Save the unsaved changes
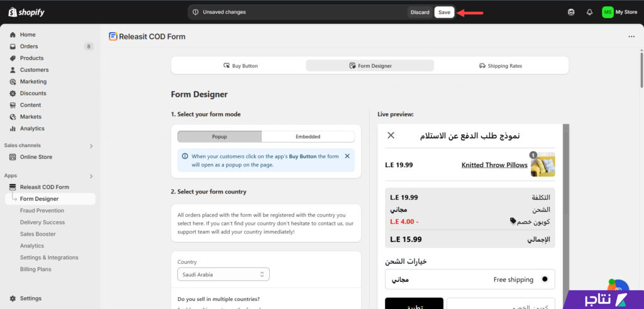Viewport: 644px width, 309px height. click(445, 13)
